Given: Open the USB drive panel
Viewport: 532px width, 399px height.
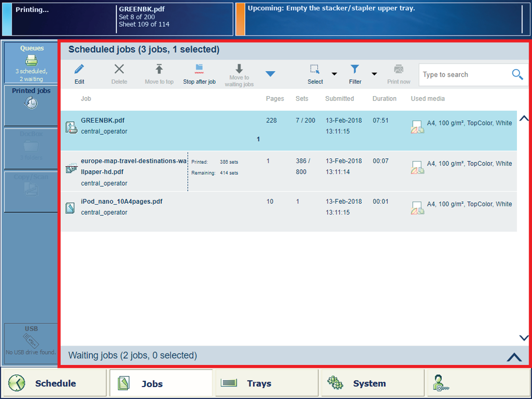Looking at the screenshot, I should coord(31,341).
